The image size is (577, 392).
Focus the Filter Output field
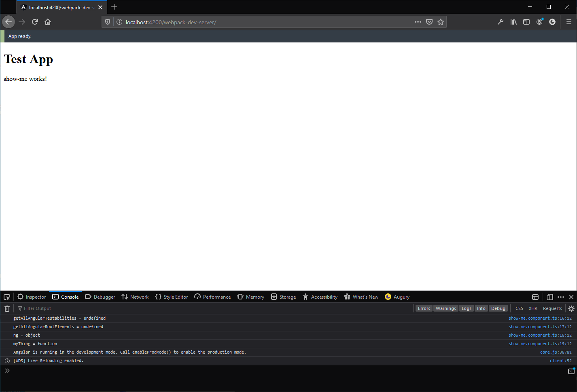tap(214, 308)
